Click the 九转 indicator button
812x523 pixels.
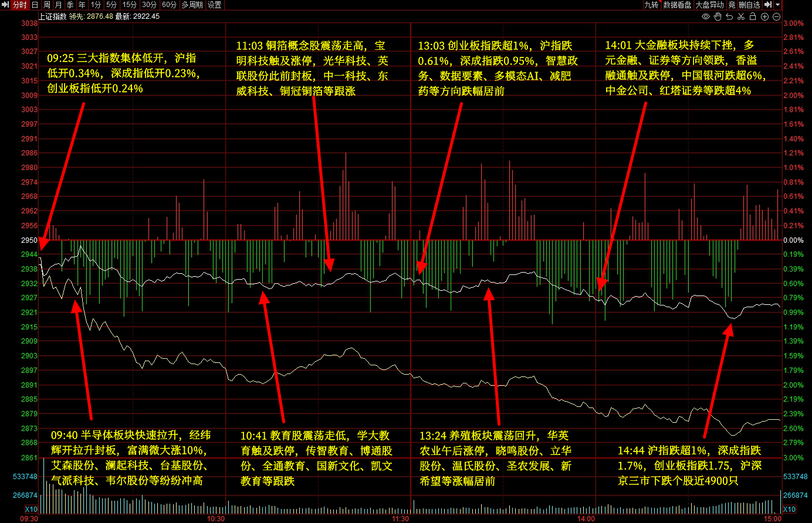651,5
